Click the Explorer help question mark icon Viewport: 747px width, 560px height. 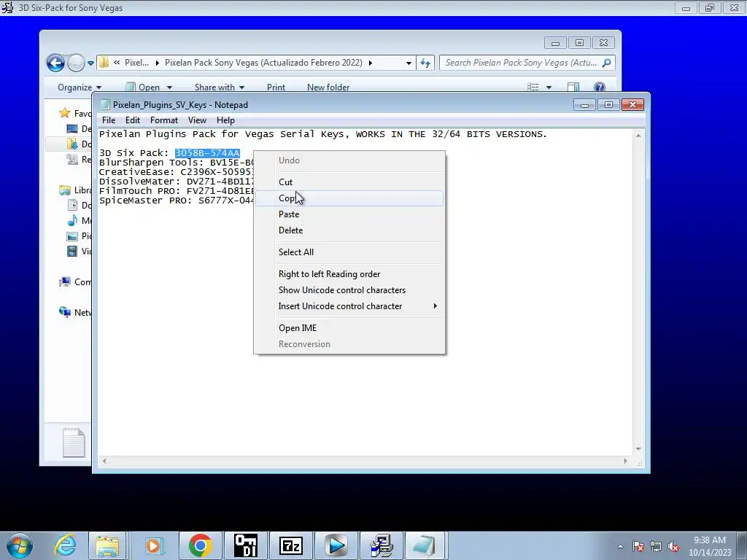pos(600,87)
